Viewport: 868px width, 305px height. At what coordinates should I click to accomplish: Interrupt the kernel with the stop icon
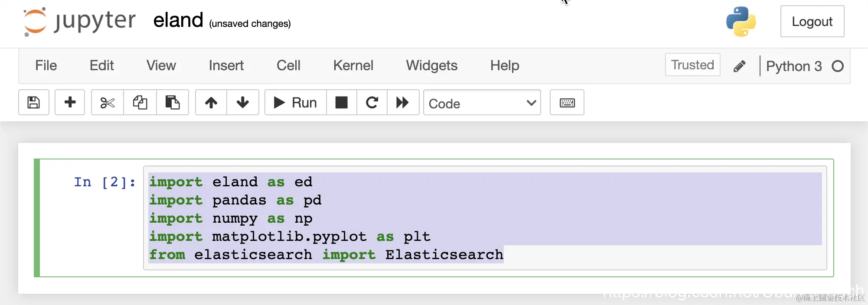point(342,102)
